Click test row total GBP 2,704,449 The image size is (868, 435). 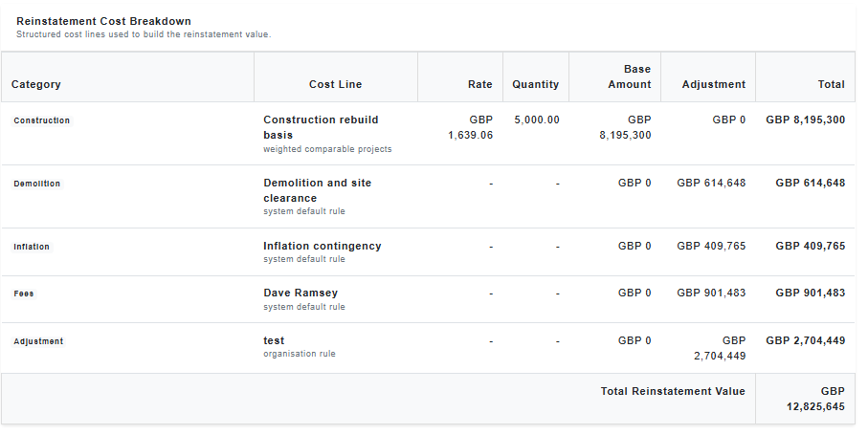806,340
